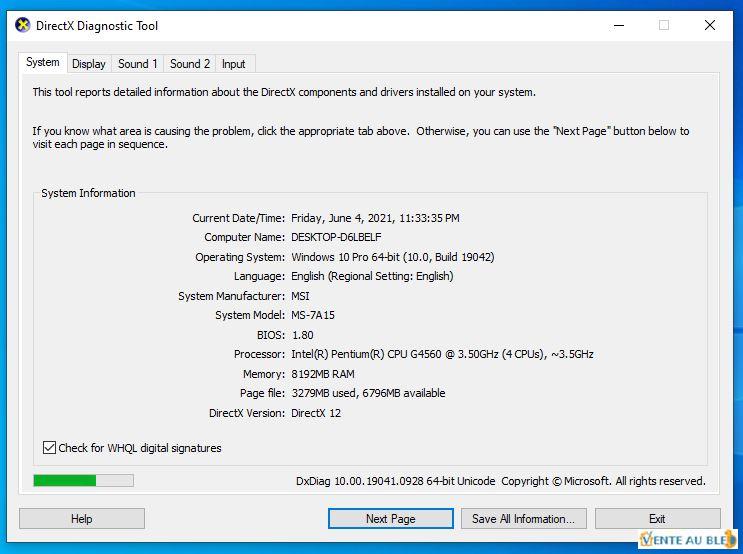Go to Next Page
This screenshot has height=554, width=743.
point(390,518)
